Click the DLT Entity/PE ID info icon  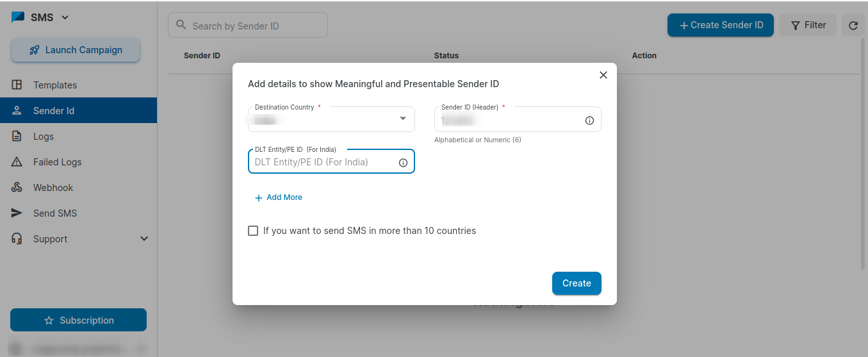[x=403, y=163]
